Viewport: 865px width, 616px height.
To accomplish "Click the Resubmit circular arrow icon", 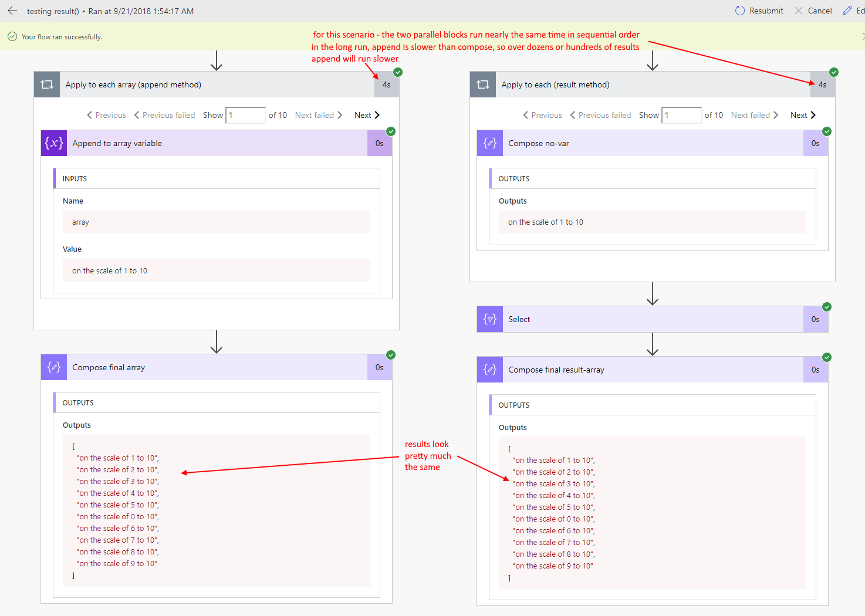I will click(x=740, y=11).
